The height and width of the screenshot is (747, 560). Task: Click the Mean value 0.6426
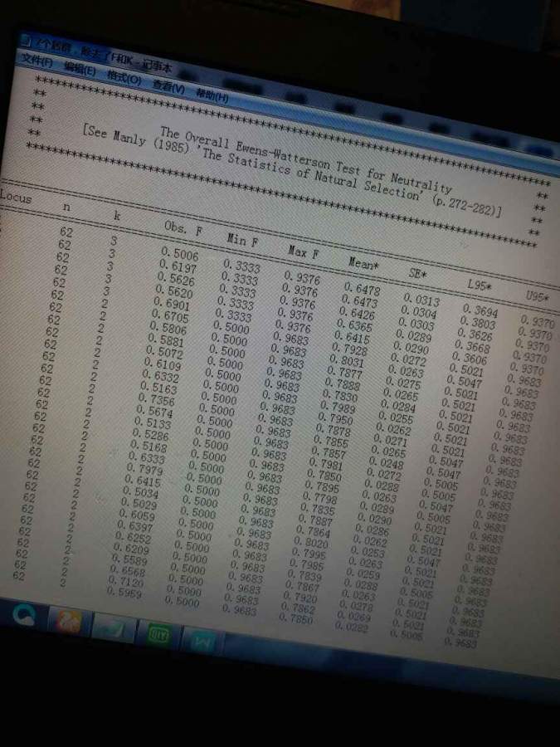coord(357,314)
